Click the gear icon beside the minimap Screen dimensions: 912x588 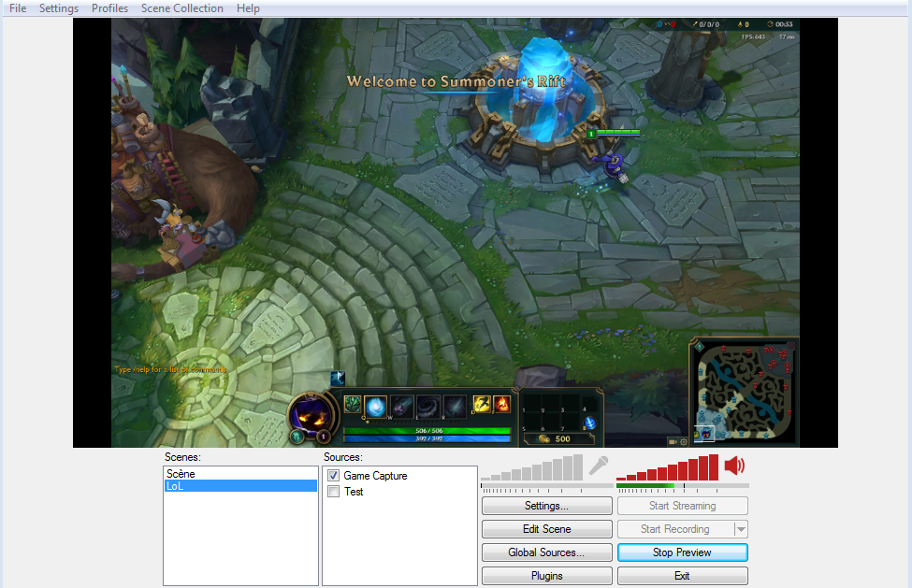point(684,442)
